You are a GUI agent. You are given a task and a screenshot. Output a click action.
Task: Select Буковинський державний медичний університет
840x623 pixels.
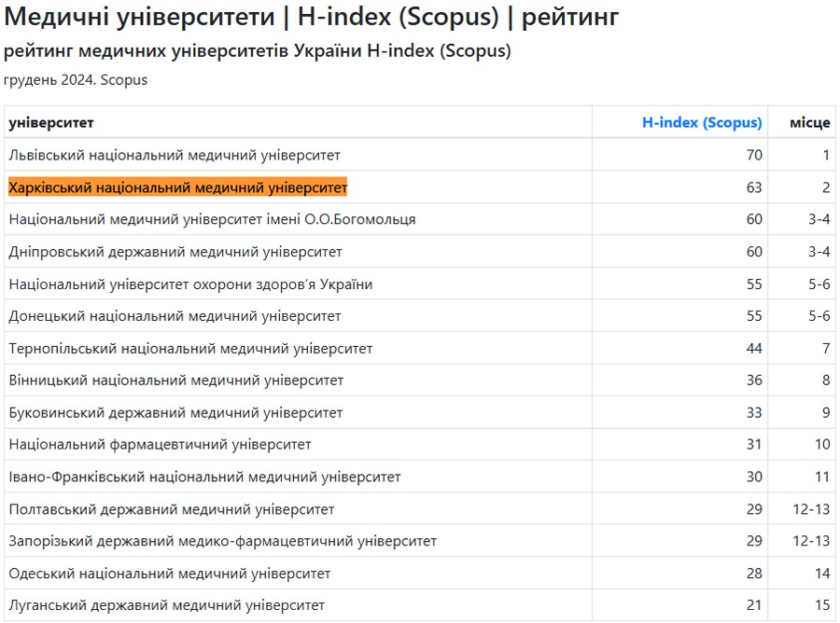point(175,413)
